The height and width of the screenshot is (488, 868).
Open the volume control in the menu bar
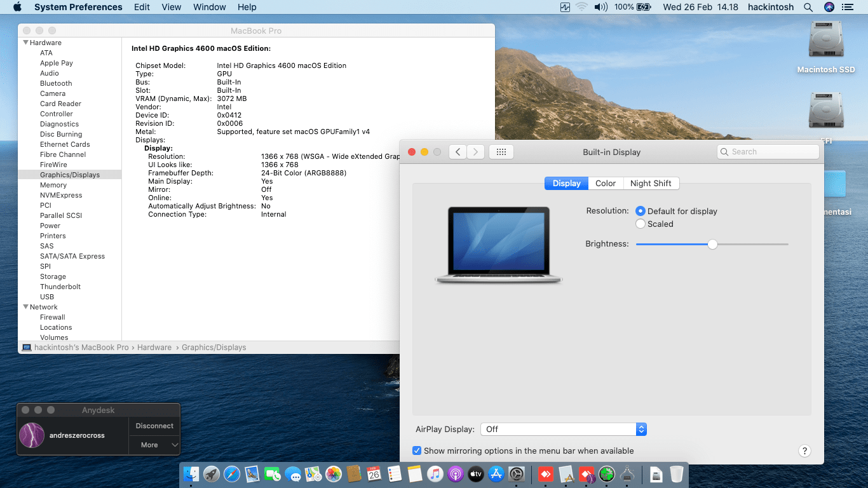coord(600,7)
